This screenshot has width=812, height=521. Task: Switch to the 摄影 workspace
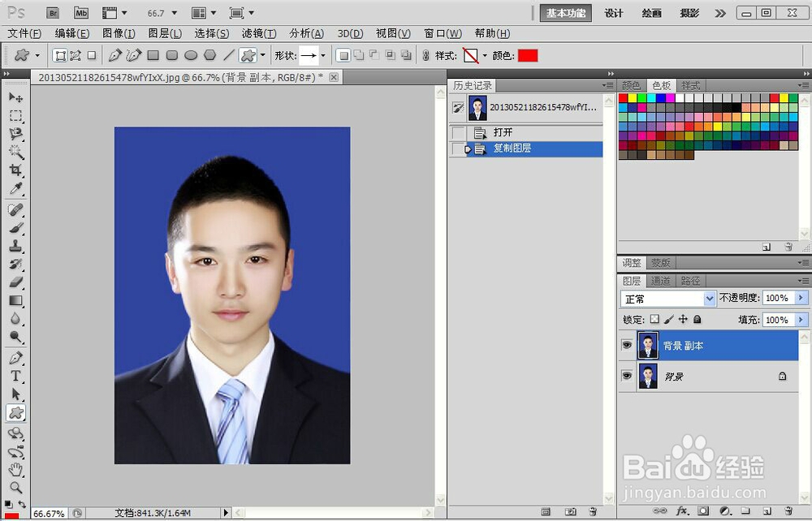pos(688,13)
